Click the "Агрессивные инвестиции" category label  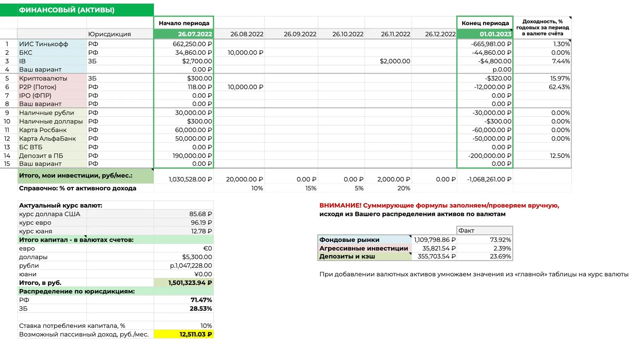tap(365, 248)
